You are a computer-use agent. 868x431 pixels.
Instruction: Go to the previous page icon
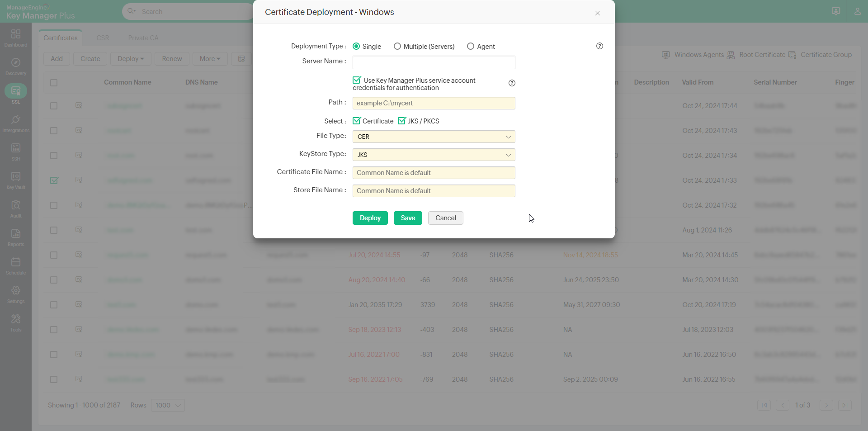pyautogui.click(x=783, y=405)
